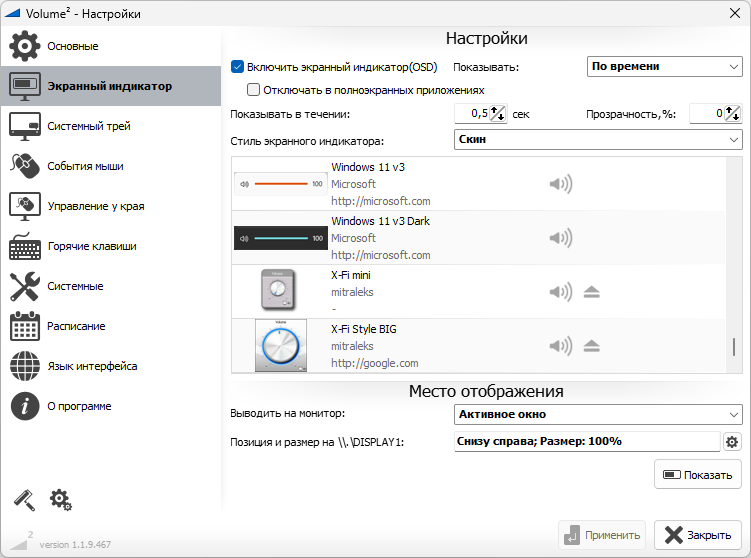Open the О программе info icon
Viewport: 751px width, 558px height.
pyautogui.click(x=24, y=406)
